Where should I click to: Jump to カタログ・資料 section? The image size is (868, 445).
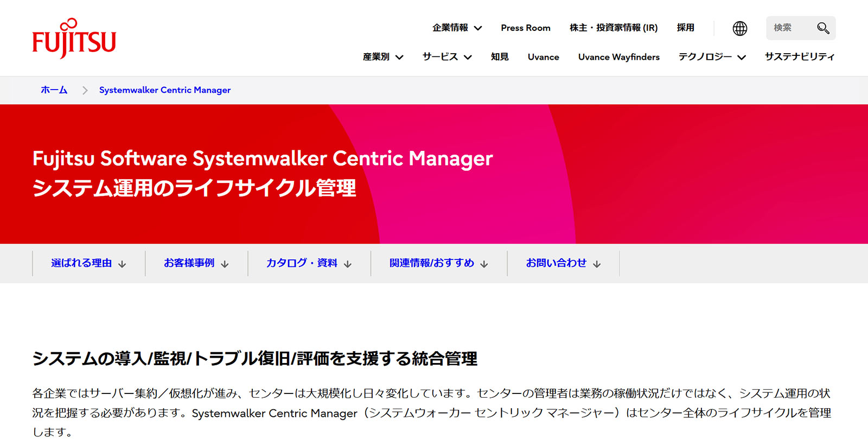coord(309,263)
